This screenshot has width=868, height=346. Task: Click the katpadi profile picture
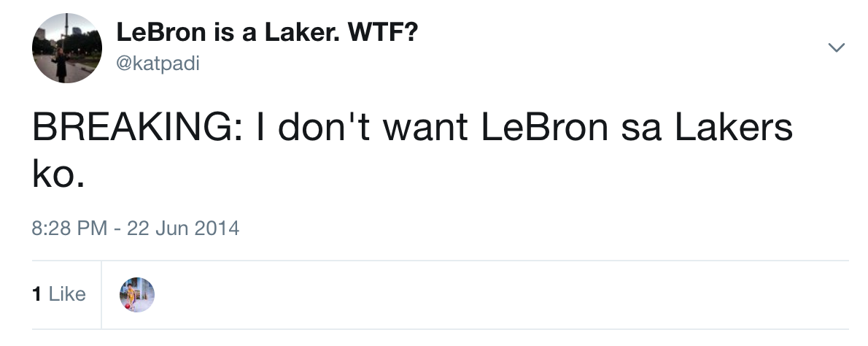point(67,48)
